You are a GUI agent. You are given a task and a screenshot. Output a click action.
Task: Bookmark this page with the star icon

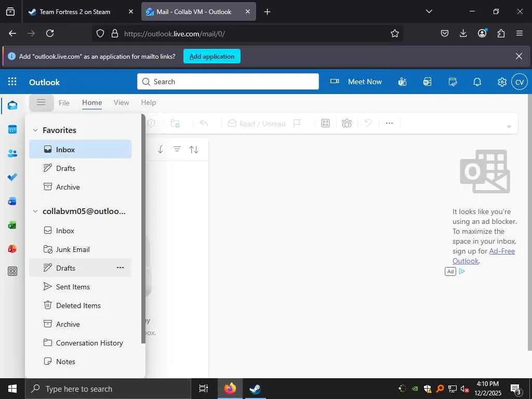click(395, 33)
